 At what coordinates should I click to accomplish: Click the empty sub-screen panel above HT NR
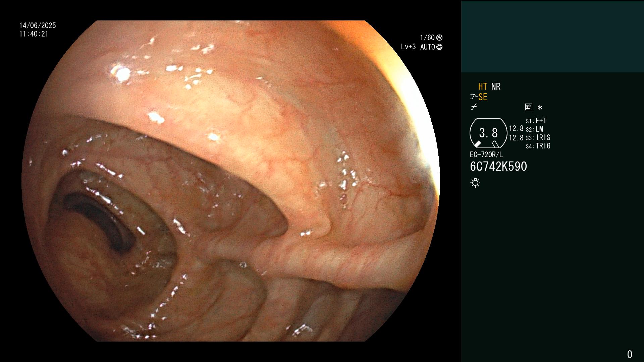pos(552,36)
